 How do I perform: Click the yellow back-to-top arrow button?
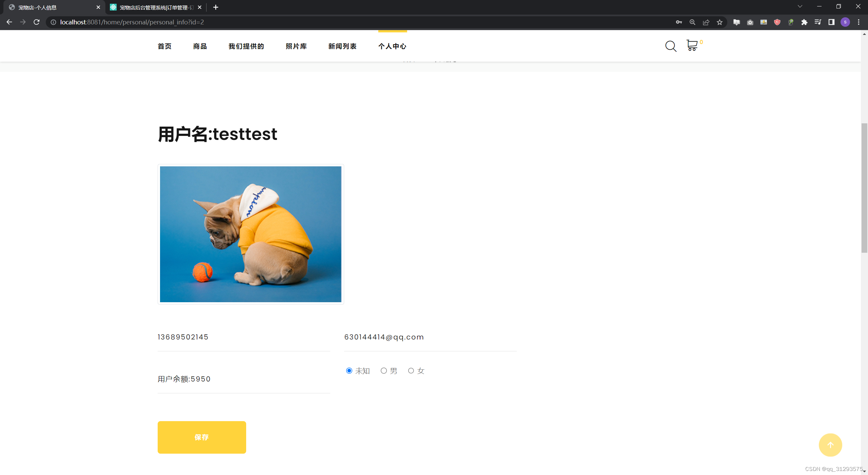(830, 445)
